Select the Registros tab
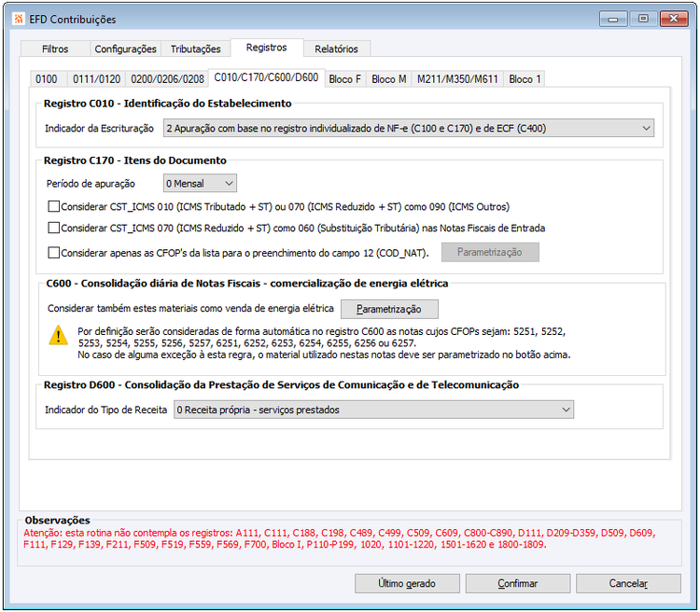This screenshot has height=612, width=700. click(x=267, y=48)
